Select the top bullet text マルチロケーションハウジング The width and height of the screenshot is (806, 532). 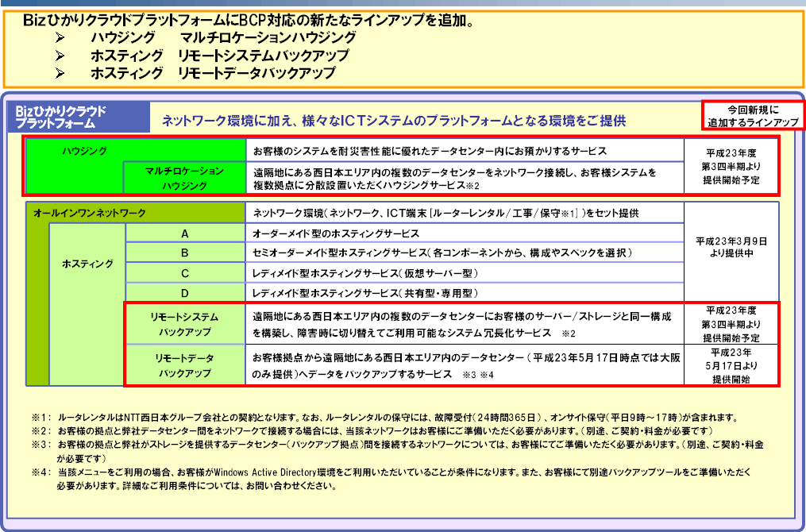(x=268, y=37)
